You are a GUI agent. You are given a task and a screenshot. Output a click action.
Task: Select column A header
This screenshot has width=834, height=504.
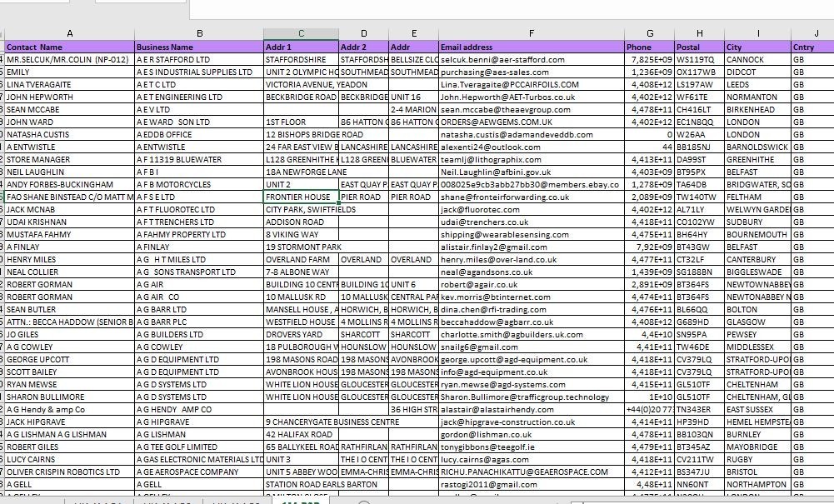click(70, 33)
